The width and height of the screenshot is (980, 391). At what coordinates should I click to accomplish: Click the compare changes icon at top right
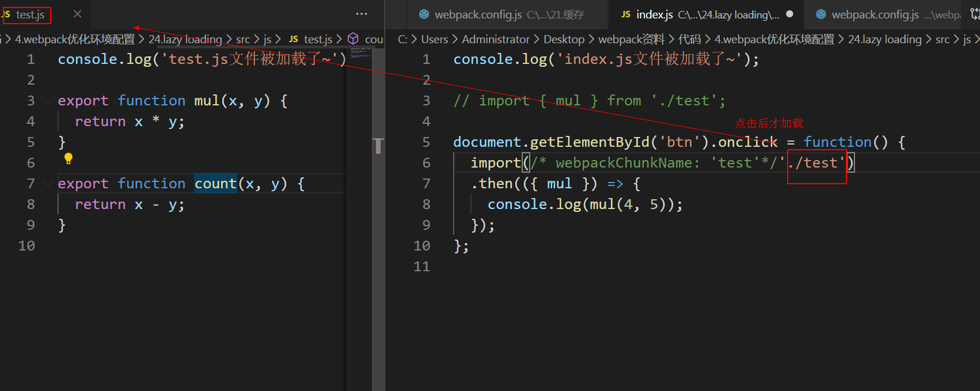974,14
